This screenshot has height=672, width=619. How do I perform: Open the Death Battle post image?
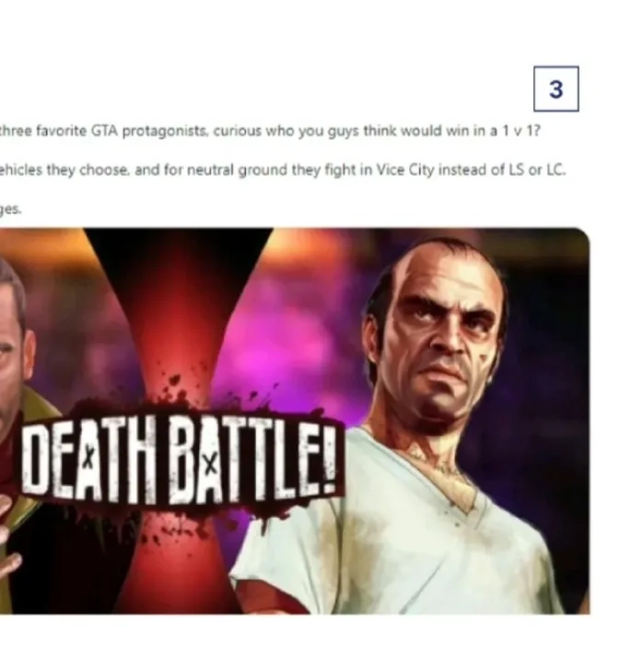click(295, 421)
